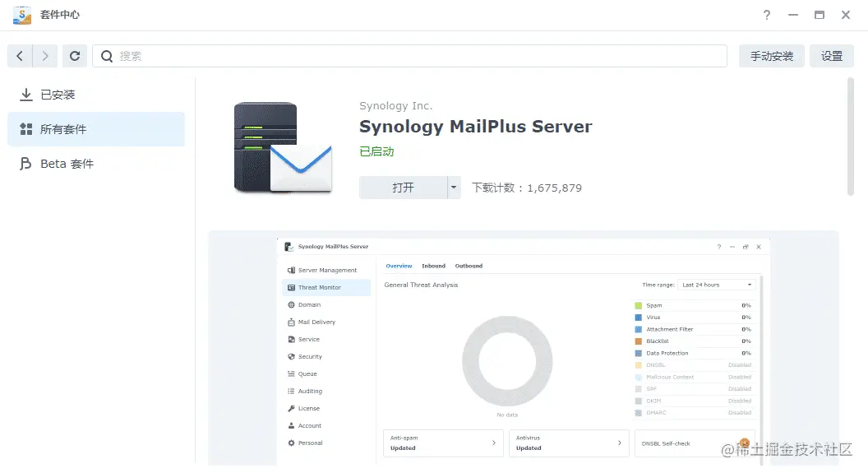Image resolution: width=868 pixels, height=473 pixels.
Task: Select Account in preview sidebar
Action: pyautogui.click(x=326, y=425)
